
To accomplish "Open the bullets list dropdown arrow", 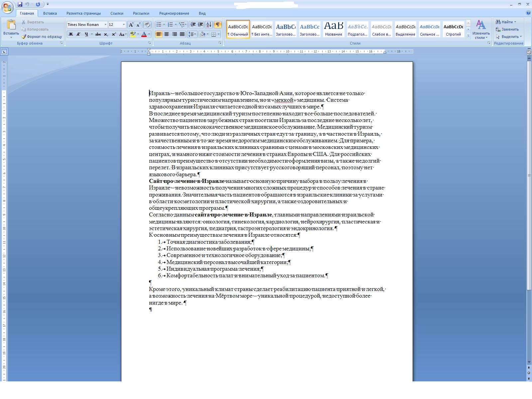I will tap(164, 25).
